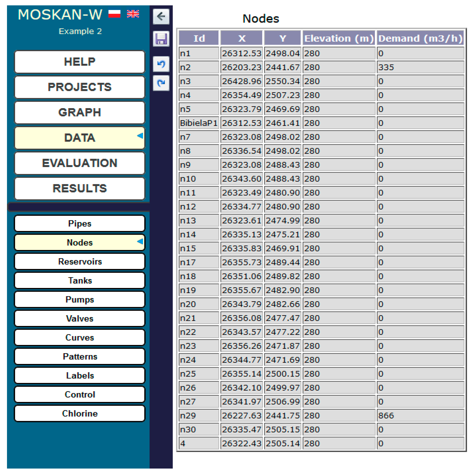This screenshot has height=476, width=473.
Task: Select the Pipes data table
Action: [x=80, y=223]
